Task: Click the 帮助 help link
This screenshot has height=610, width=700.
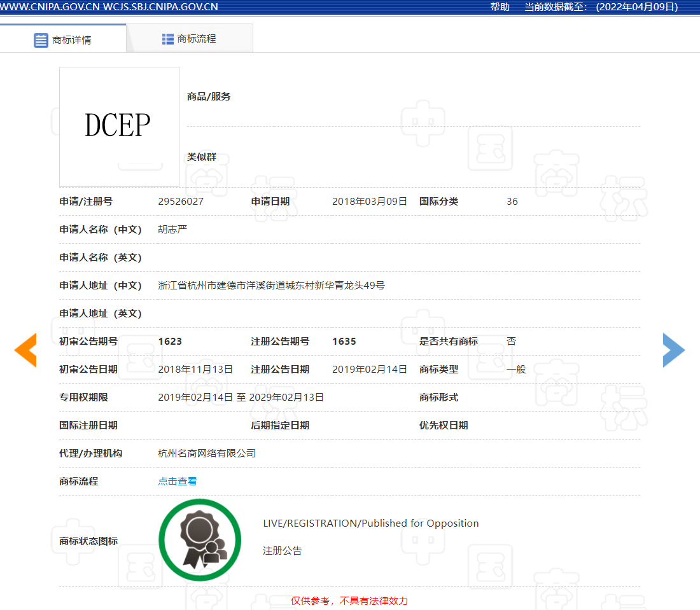Action: 500,7
